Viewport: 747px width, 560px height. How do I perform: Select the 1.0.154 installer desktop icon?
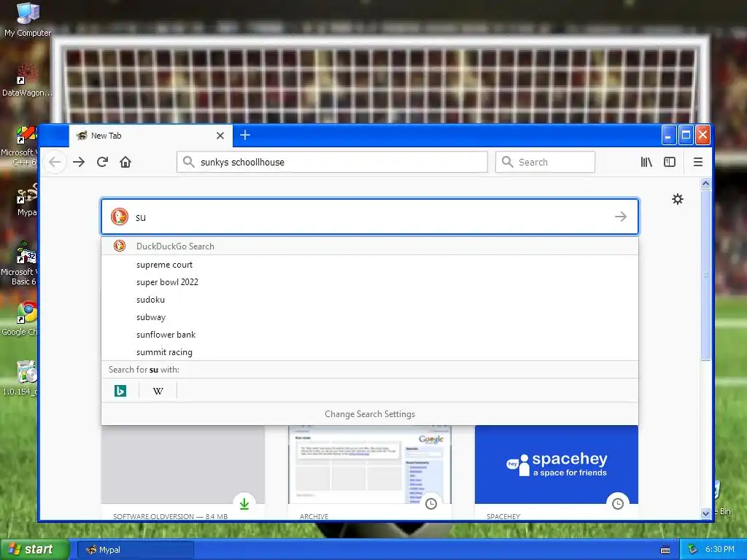pyautogui.click(x=20, y=378)
